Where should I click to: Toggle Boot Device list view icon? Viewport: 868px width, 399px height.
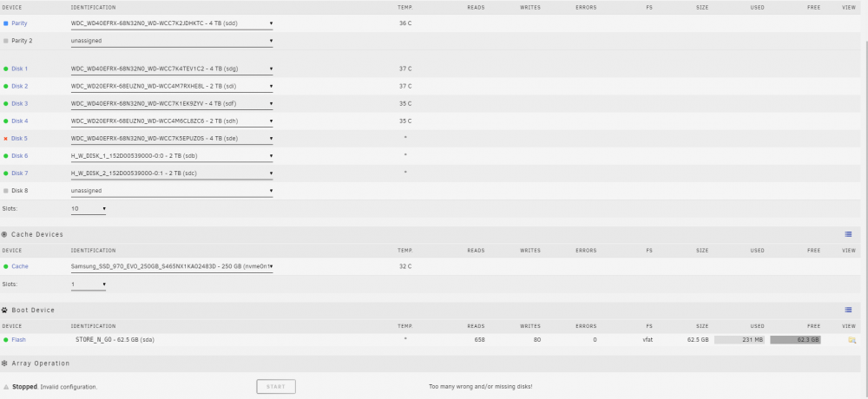coord(848,310)
